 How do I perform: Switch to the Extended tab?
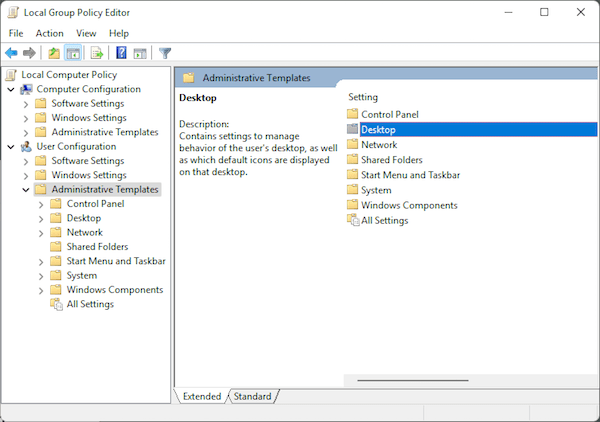pyautogui.click(x=202, y=396)
